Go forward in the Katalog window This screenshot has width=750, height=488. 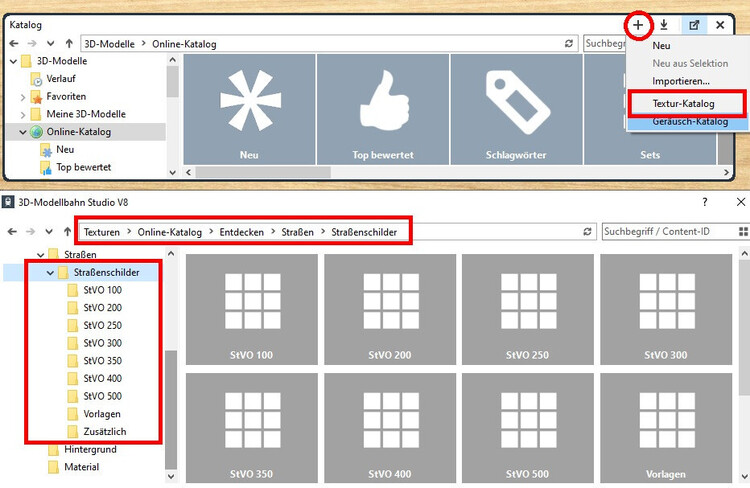pyautogui.click(x=32, y=44)
